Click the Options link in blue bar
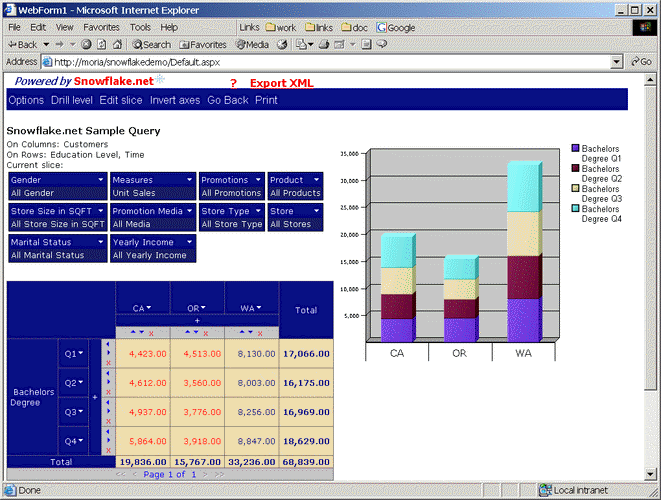 (26, 100)
